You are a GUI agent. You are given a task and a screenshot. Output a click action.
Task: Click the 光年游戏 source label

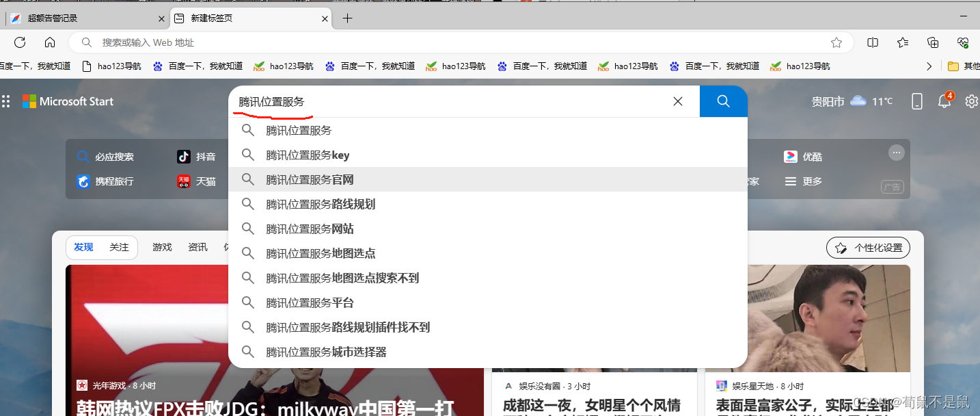click(109, 386)
